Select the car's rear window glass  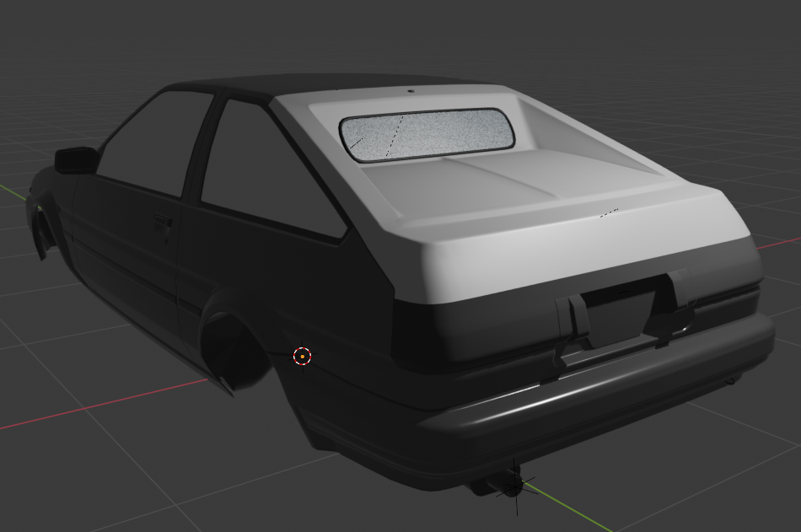(427, 135)
